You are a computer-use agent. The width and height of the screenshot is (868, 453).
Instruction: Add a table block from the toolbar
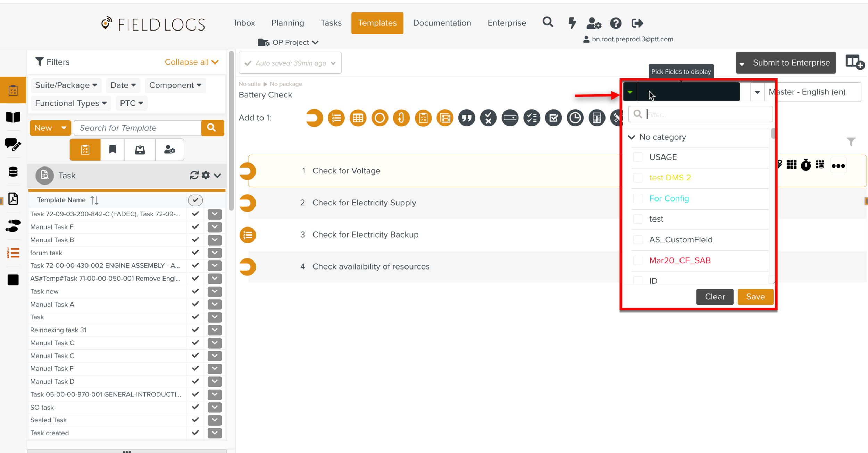(x=358, y=118)
